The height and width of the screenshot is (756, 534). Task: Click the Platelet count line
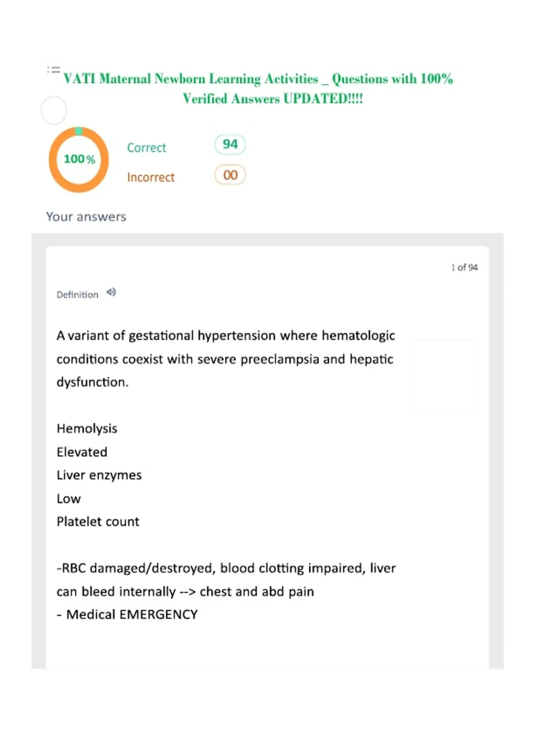pos(98,522)
